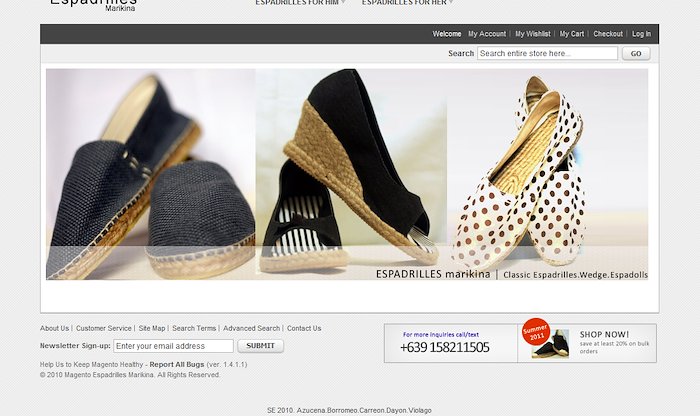Open the Espadrilles For Her menu

click(407, 3)
